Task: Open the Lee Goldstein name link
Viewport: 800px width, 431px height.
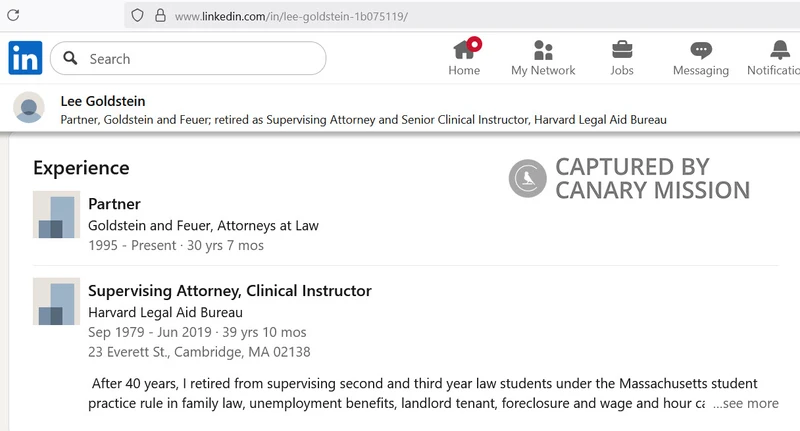Action: (103, 101)
